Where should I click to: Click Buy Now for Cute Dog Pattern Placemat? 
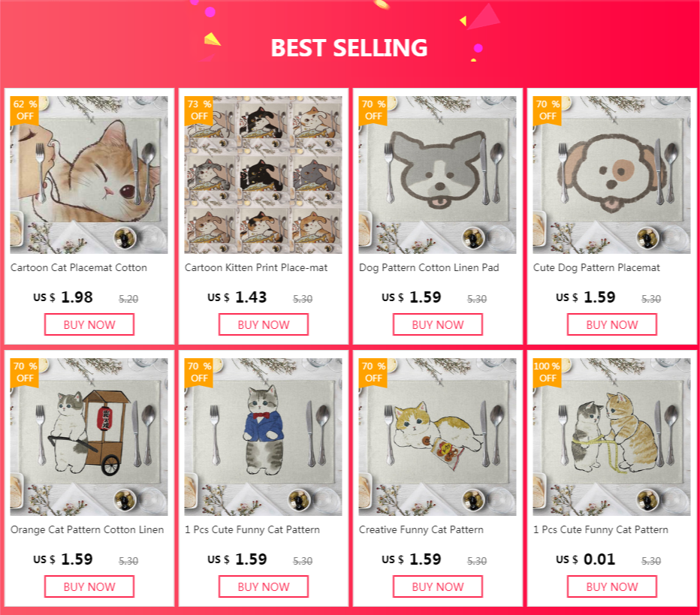(612, 324)
